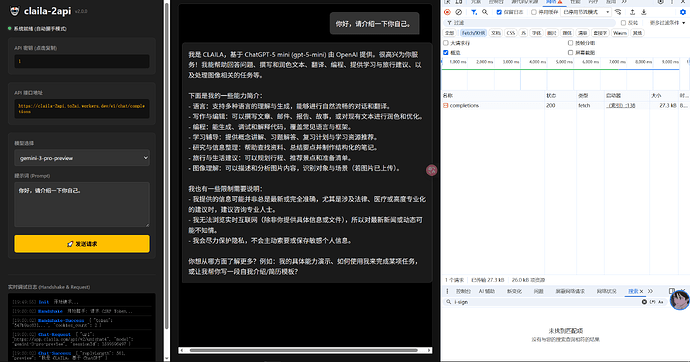Toggle the blue network filter funnel icon
The image size is (690, 362).
coord(474,12)
